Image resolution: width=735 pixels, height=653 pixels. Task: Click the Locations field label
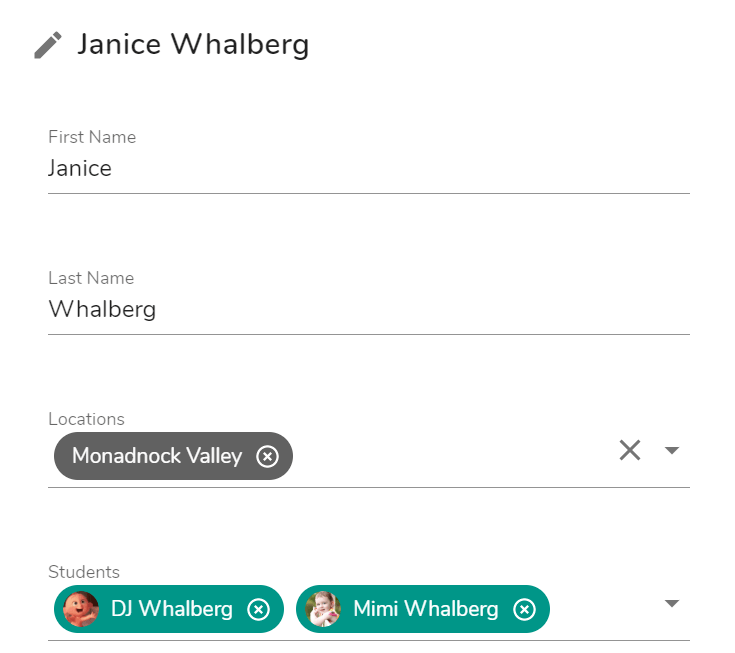pos(86,419)
